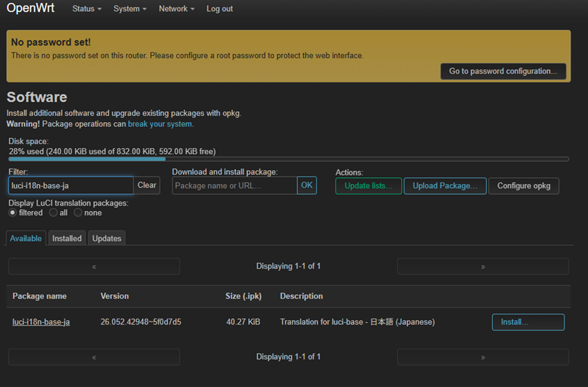Image resolution: width=588 pixels, height=387 pixels.
Task: Click the bottom previous page « button
Action: [94, 357]
